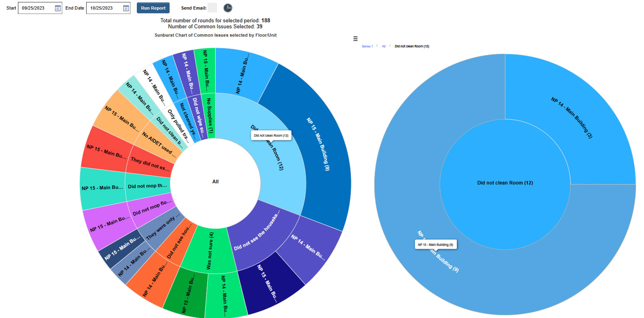Screen dimensions: 644x318
Task: Toggle the Send Email checkbox
Action: pyautogui.click(x=212, y=8)
